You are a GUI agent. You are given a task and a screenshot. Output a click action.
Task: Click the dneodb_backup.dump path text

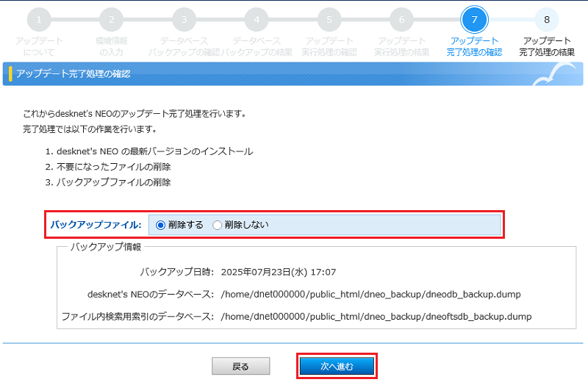(371, 295)
